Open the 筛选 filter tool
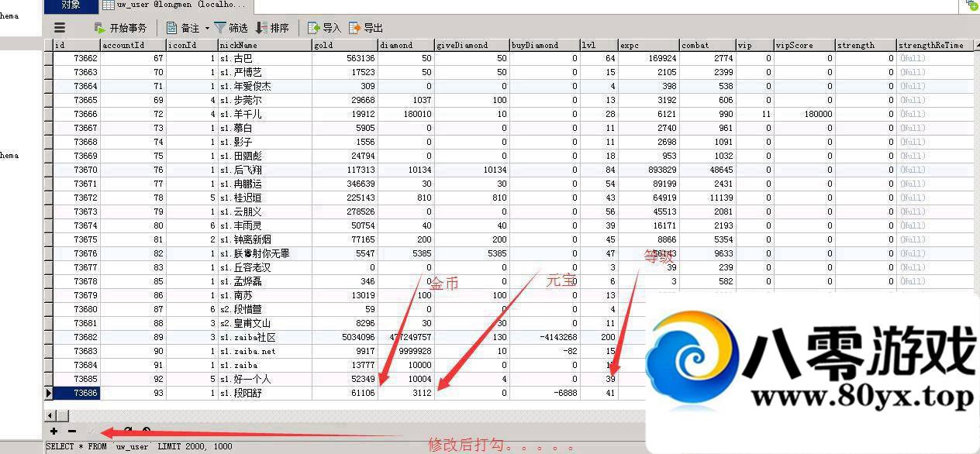980x454 pixels. [231, 28]
